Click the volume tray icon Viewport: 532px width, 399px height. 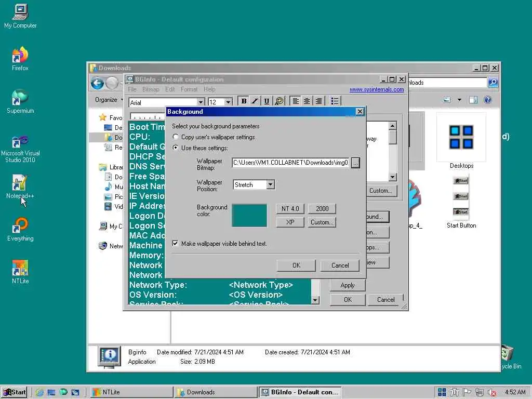[493, 392]
